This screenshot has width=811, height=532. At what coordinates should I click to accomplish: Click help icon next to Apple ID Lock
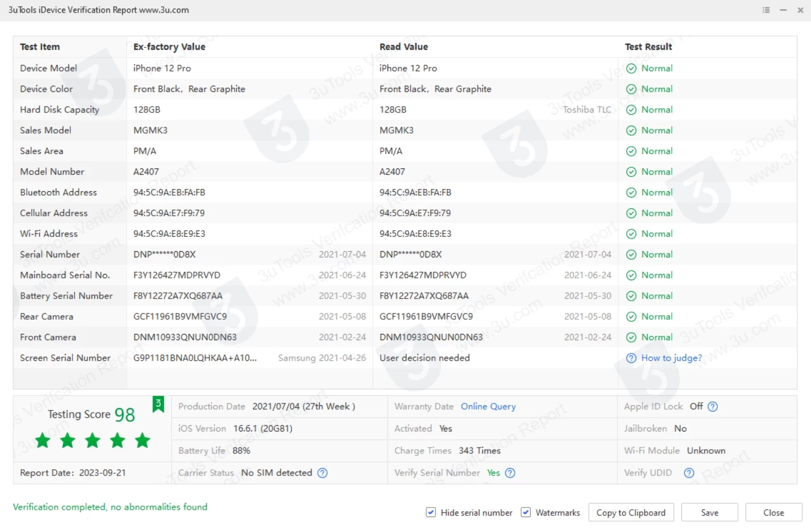(x=713, y=406)
